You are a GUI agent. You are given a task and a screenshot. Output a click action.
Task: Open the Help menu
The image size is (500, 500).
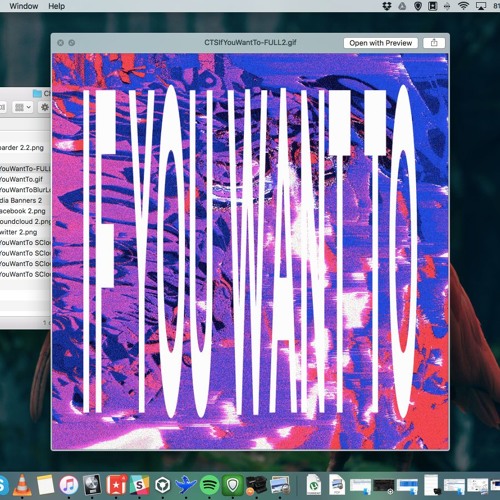click(56, 6)
